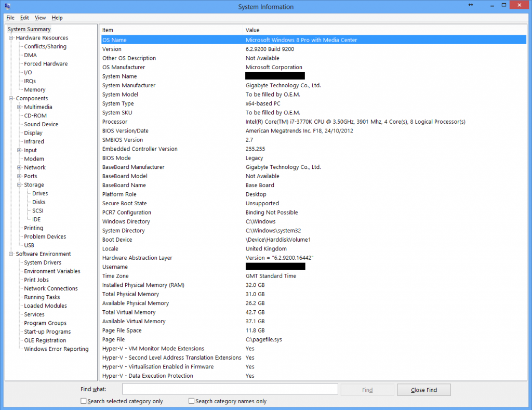Select Loaded Modules tree item
This screenshot has height=410, width=532.
[x=46, y=306]
